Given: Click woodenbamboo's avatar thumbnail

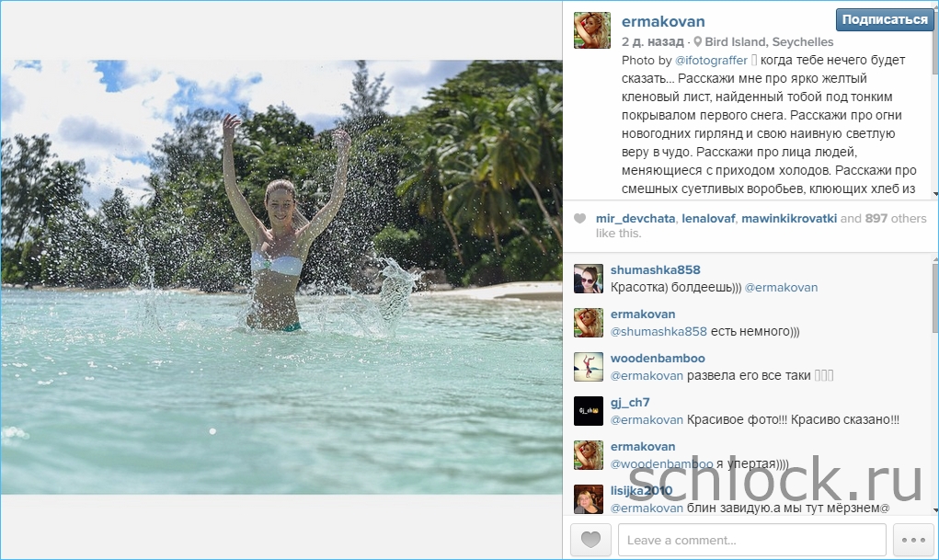Looking at the screenshot, I should click(x=588, y=367).
